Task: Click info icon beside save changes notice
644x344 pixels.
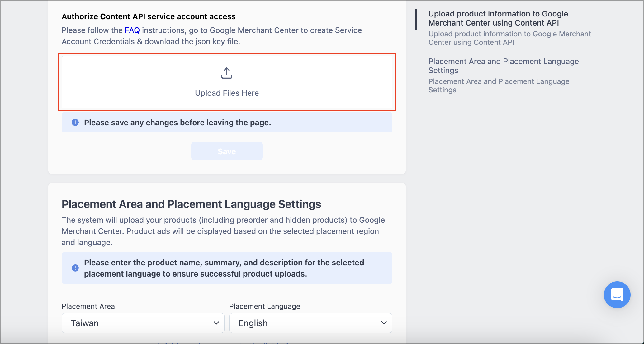Action: point(75,122)
